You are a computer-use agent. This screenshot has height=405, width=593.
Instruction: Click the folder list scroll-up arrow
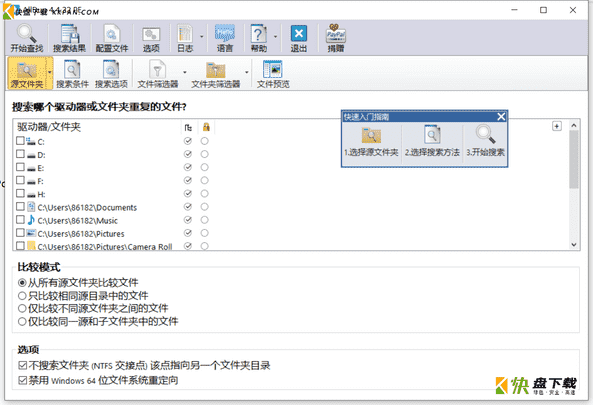pos(574,125)
